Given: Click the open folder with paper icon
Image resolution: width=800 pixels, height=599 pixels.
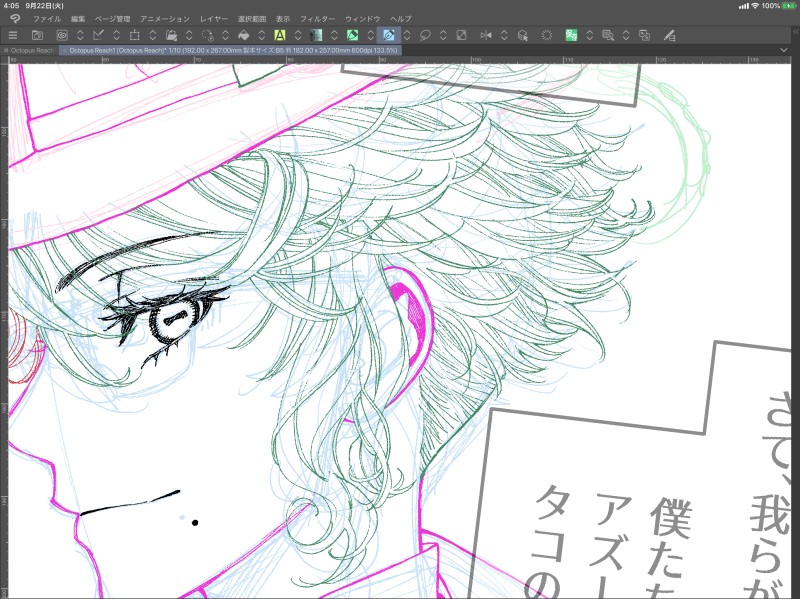Looking at the screenshot, I should point(171,35).
